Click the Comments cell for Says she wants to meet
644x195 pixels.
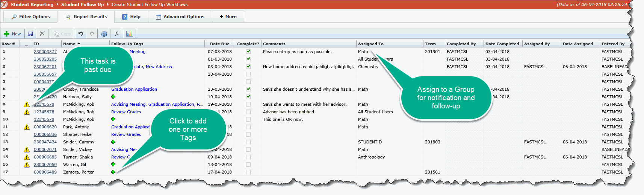(305, 104)
